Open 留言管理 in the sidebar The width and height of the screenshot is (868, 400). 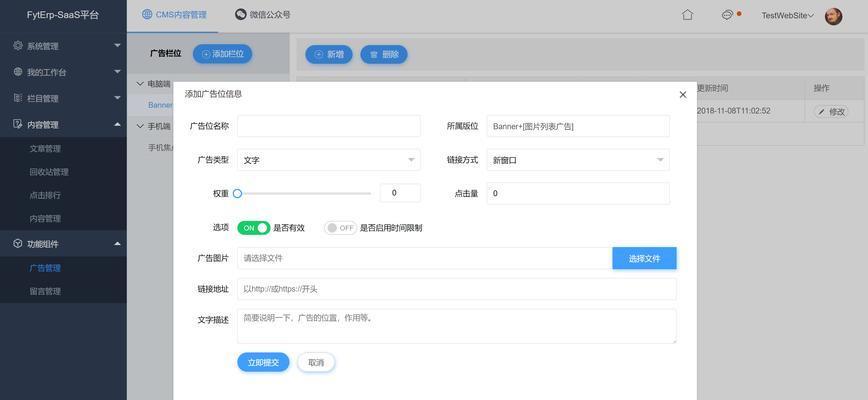pyautogui.click(x=45, y=291)
